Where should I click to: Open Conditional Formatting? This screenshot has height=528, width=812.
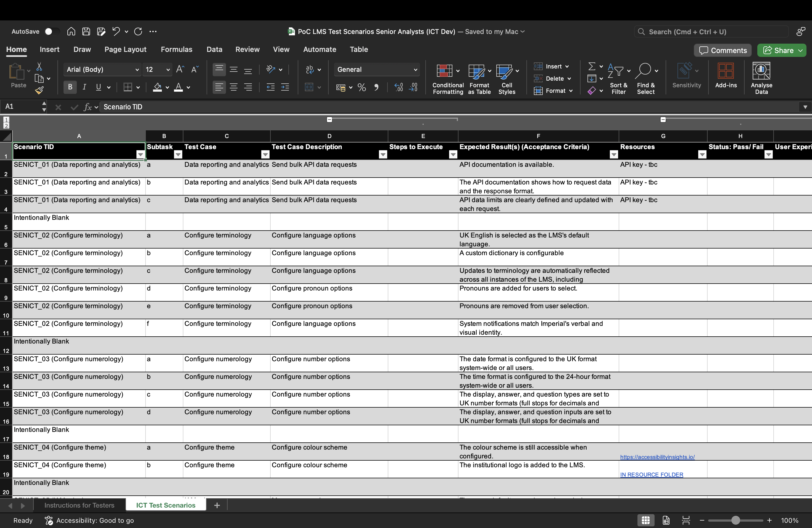click(448, 78)
